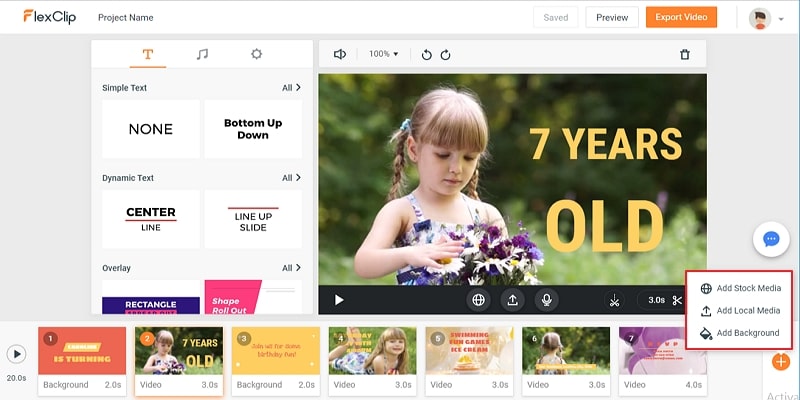Click the orange plus add storyboard button
This screenshot has height=400, width=800.
click(781, 362)
